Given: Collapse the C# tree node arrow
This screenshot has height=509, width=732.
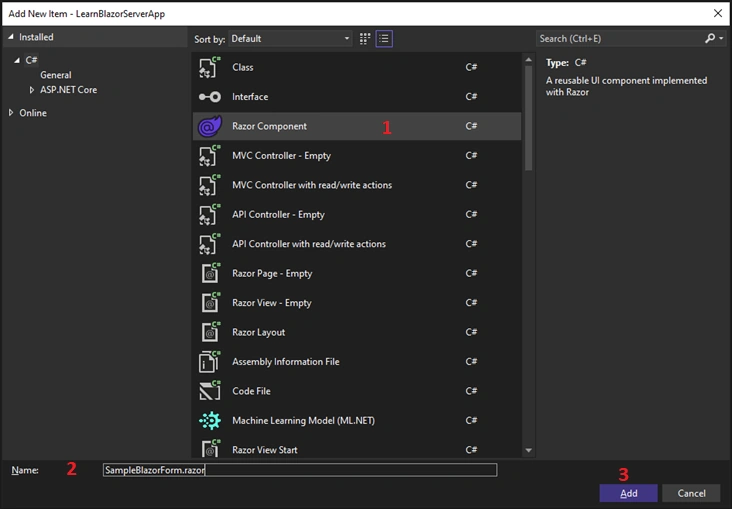Looking at the screenshot, I should 17,60.
